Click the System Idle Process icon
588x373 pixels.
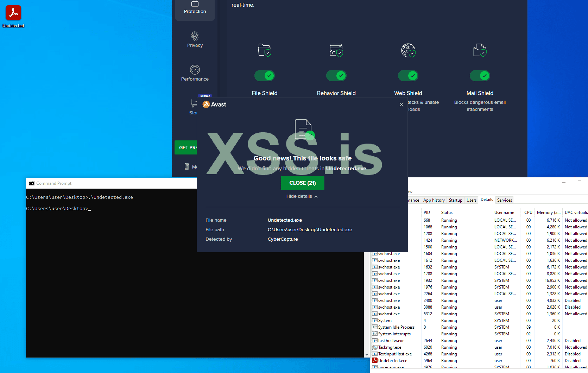pos(375,327)
